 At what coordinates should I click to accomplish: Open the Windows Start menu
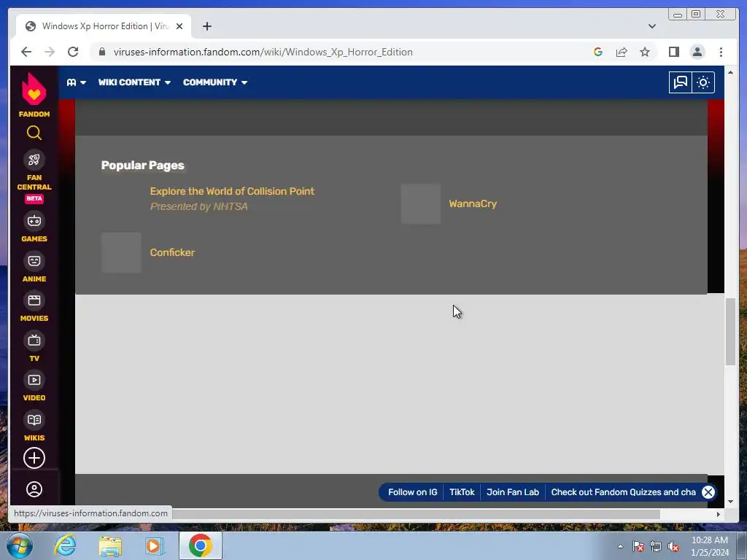coord(20,545)
